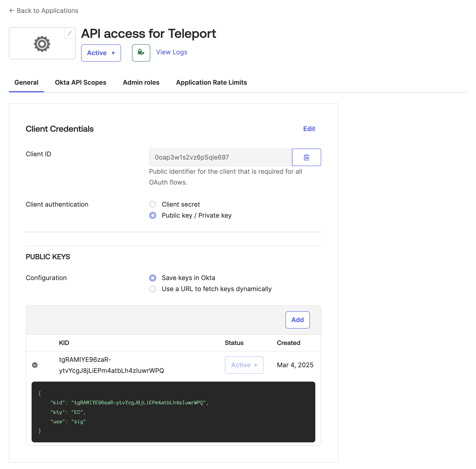
Task: Select the Client secret authentication radio button
Action: pyautogui.click(x=153, y=204)
